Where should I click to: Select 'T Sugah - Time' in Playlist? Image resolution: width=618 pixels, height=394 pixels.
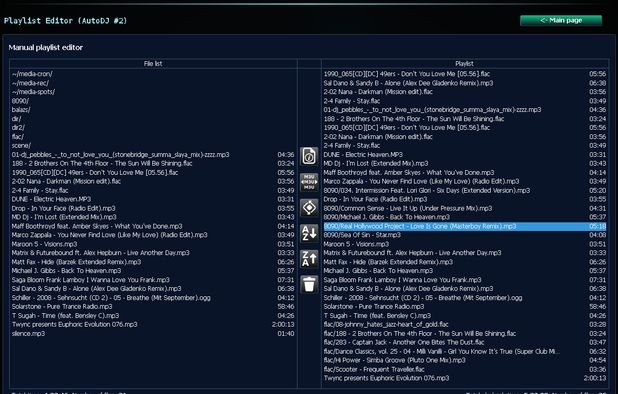point(465,316)
